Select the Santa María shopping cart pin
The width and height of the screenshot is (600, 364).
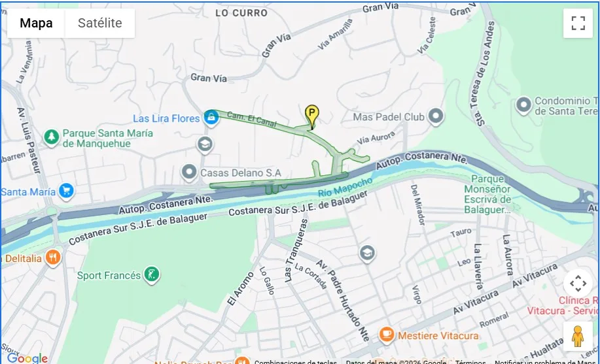pos(66,192)
